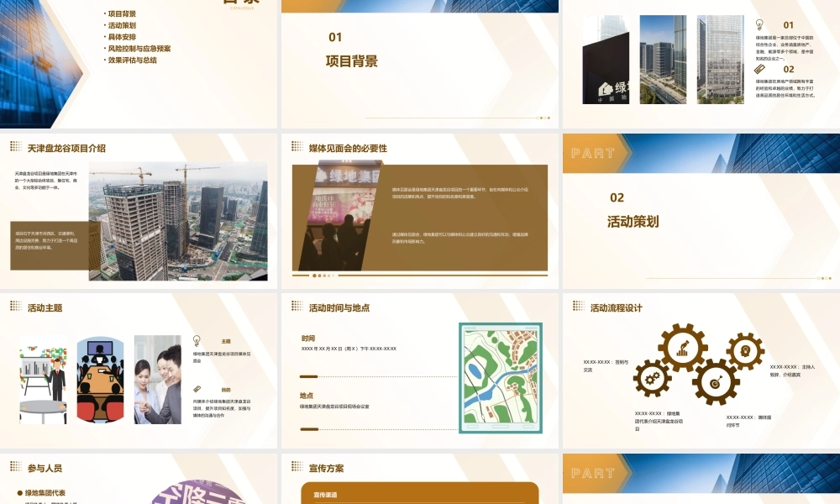This screenshot has width=840, height=504.
Task: Click dotted grid icon beside 活动流程设计
Action: (579, 306)
